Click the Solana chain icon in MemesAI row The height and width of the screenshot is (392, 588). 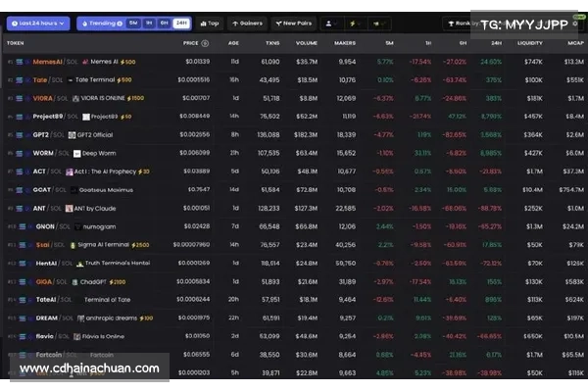pyautogui.click(x=20, y=62)
